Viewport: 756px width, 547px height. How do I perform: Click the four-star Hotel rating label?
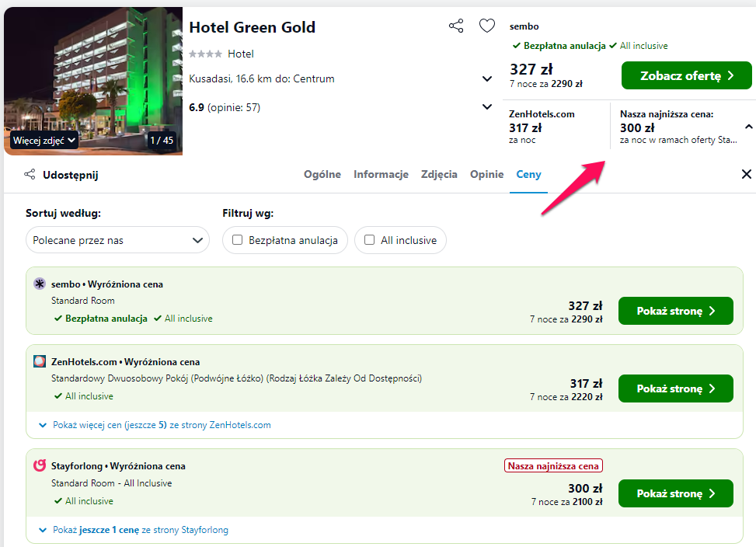coord(221,54)
